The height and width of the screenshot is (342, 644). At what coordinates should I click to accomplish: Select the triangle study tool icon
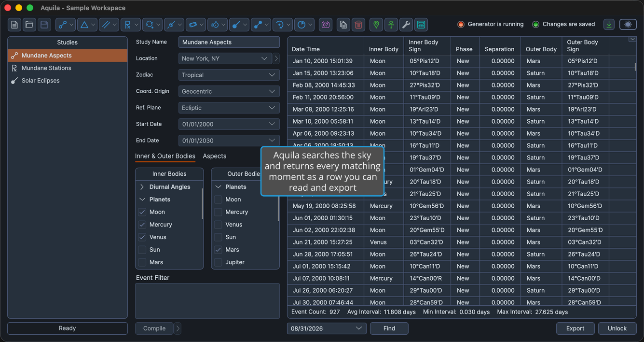[x=84, y=25]
